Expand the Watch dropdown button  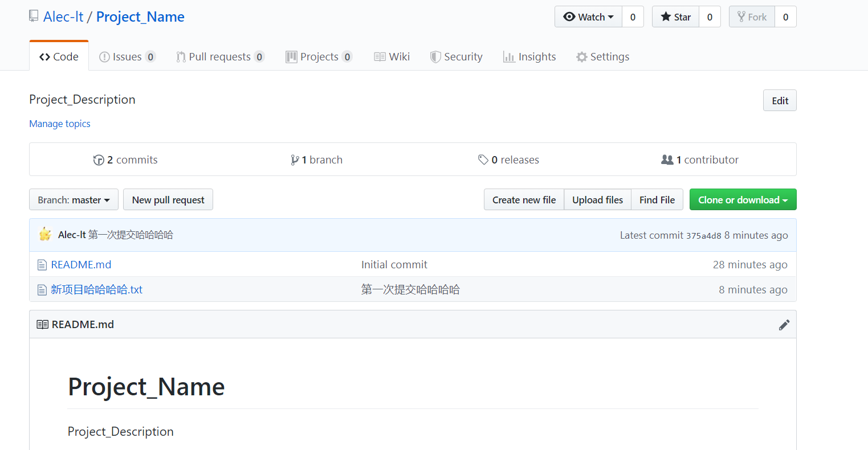click(588, 17)
